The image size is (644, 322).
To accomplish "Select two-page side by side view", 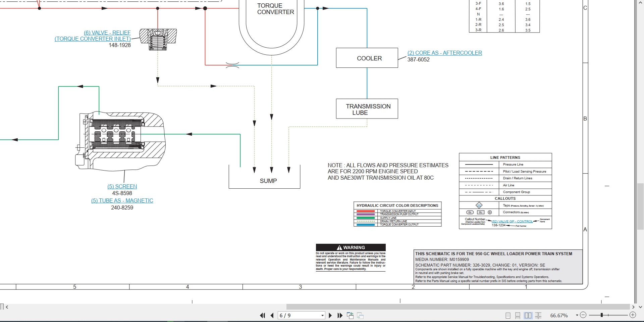I will pos(528,315).
